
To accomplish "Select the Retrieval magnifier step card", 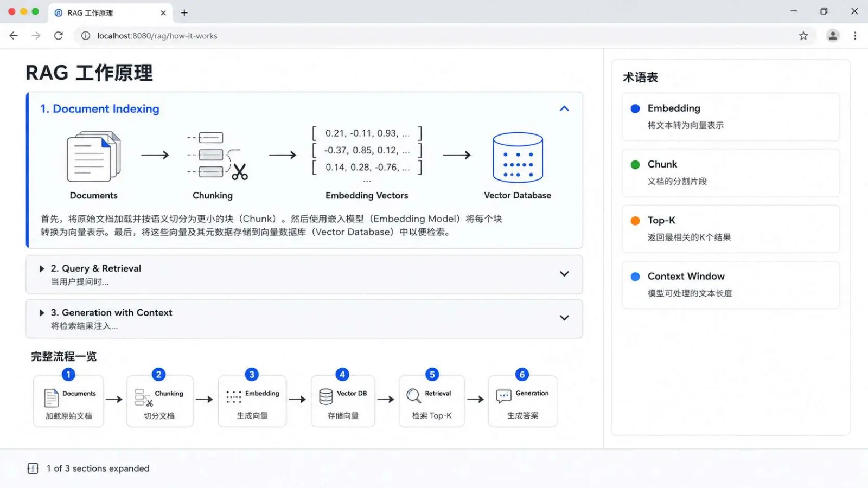I will [432, 401].
